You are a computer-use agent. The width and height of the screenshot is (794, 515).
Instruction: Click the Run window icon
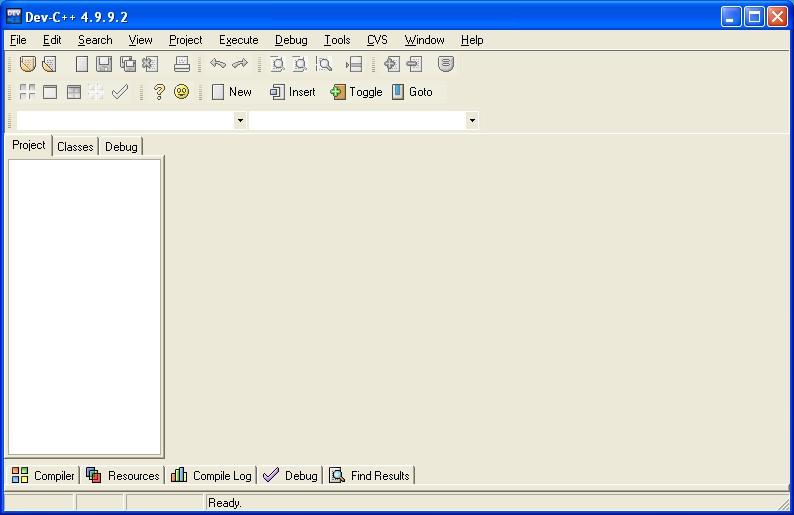point(50,92)
